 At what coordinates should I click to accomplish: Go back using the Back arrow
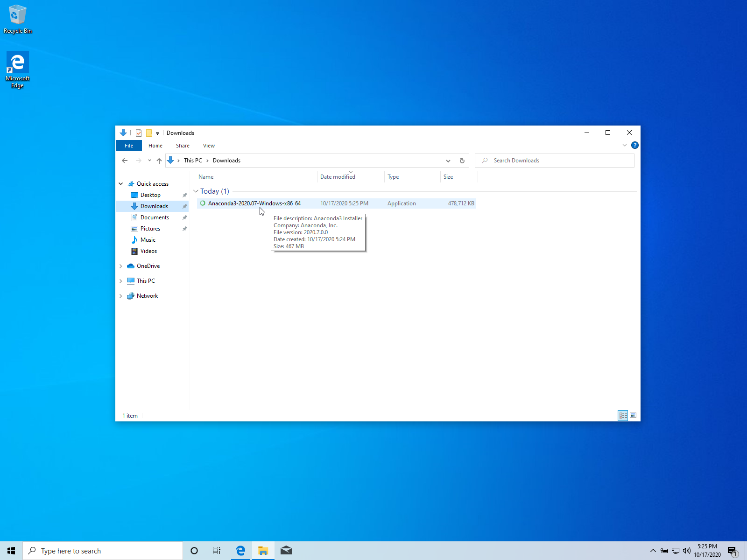pos(125,161)
